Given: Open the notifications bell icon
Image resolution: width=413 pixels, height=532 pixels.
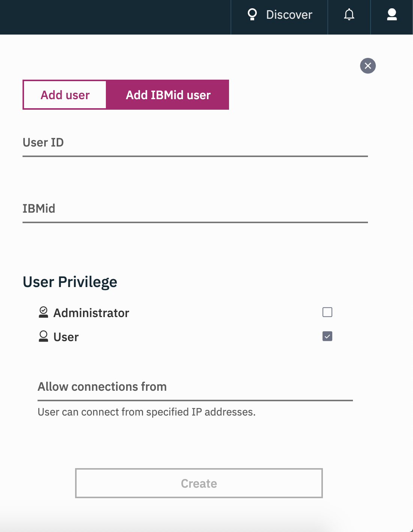Looking at the screenshot, I should [x=349, y=14].
